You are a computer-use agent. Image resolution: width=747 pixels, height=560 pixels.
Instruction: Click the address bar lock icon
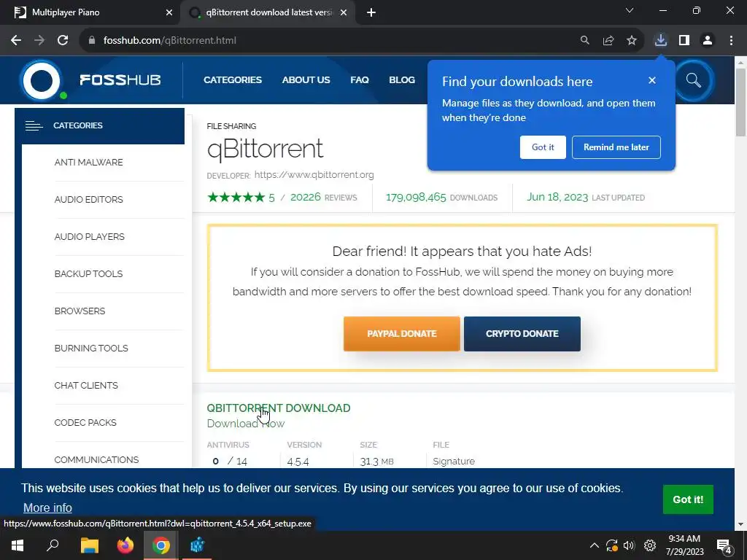coord(92,41)
